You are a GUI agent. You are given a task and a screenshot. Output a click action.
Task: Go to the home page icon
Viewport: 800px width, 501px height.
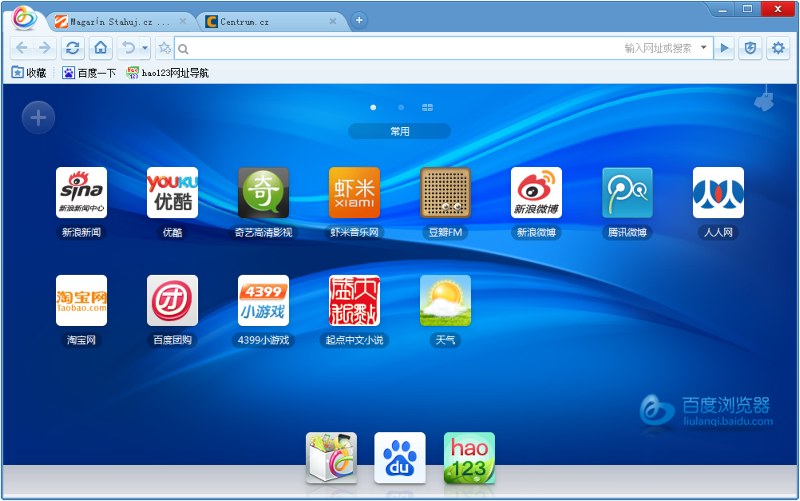pos(101,48)
